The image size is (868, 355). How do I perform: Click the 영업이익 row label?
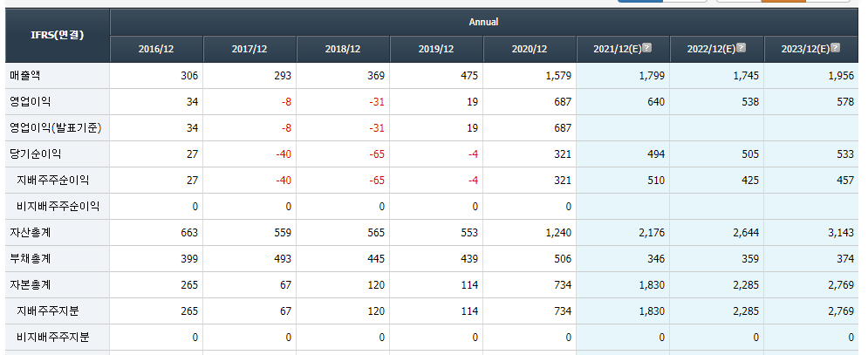point(30,102)
